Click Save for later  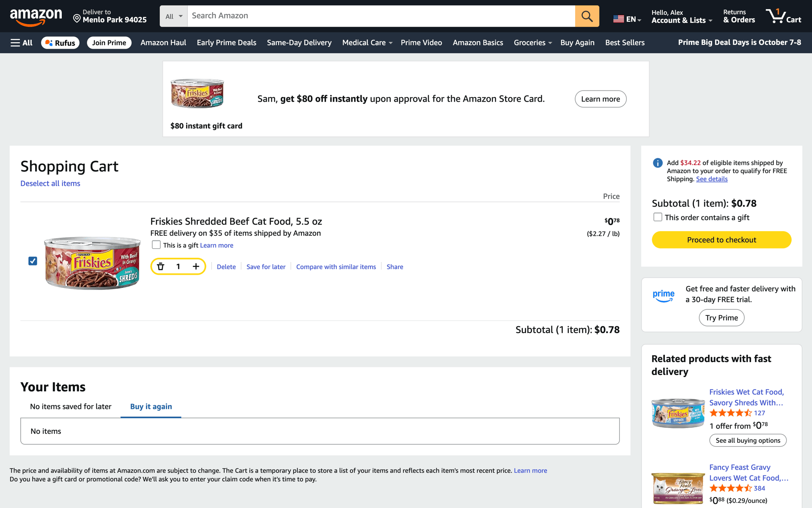(266, 267)
